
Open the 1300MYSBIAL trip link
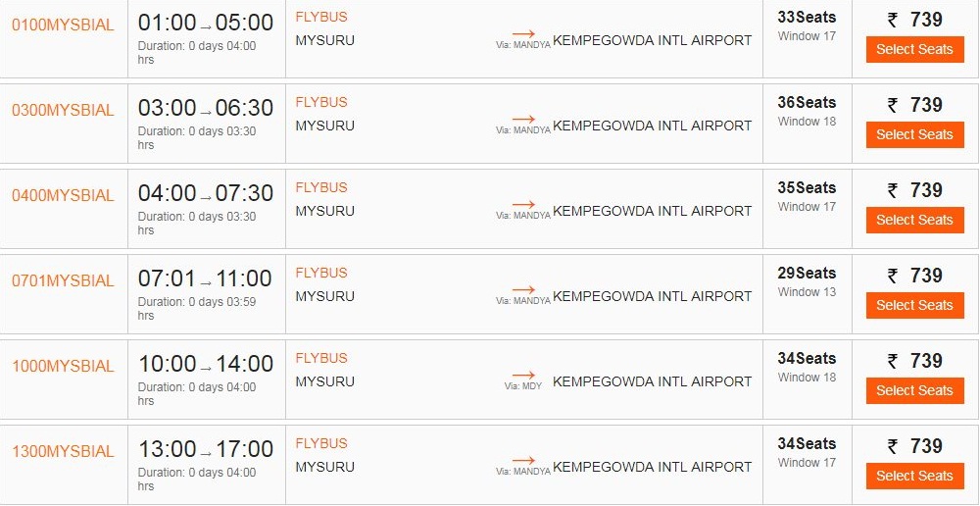tap(63, 451)
